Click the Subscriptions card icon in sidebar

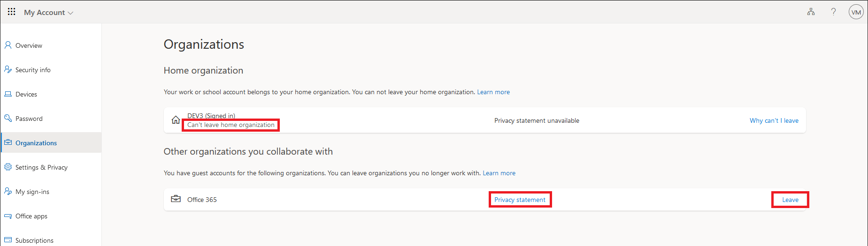(x=8, y=240)
